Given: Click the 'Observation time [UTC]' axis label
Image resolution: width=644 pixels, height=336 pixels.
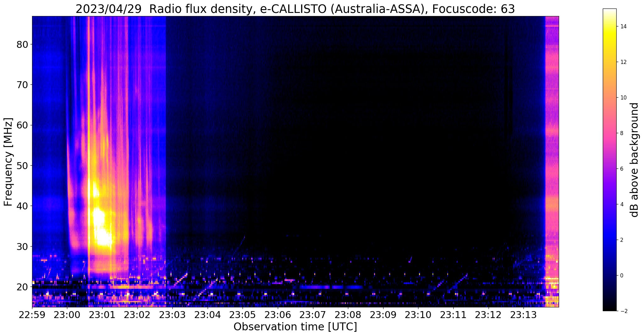Looking at the screenshot, I should [x=295, y=327].
